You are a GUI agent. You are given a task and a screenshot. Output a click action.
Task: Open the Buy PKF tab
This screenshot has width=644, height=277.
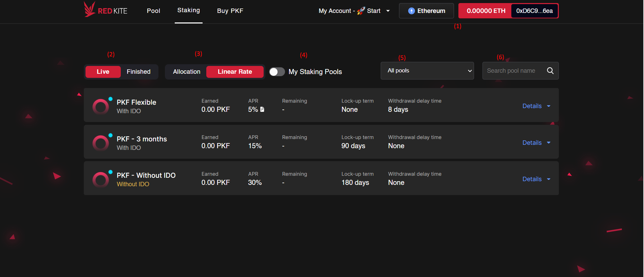pyautogui.click(x=230, y=11)
